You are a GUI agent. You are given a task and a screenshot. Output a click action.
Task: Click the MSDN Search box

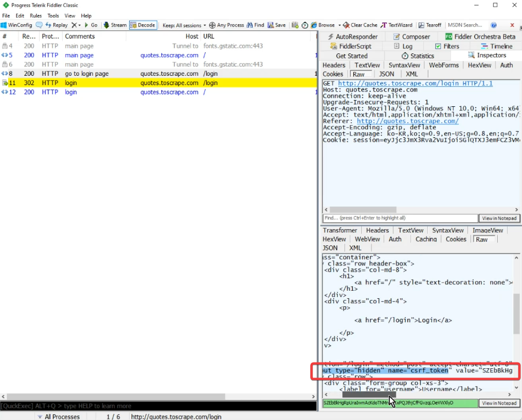click(x=466, y=25)
